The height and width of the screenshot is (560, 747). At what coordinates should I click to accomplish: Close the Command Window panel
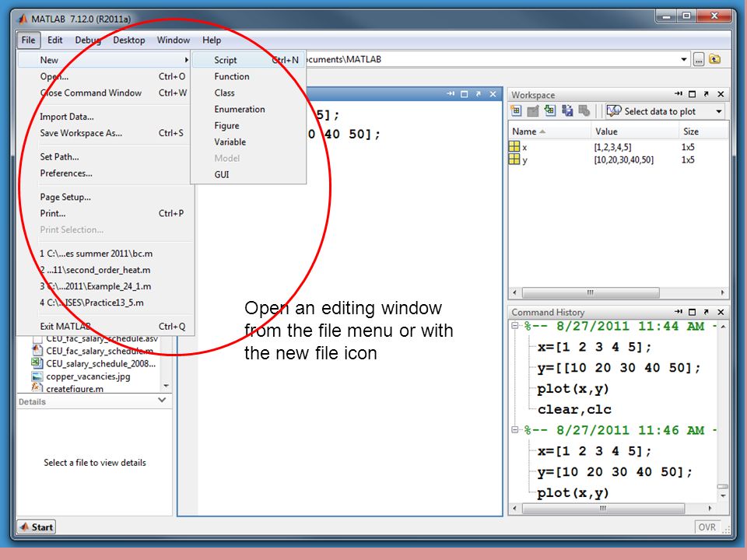tap(493, 94)
